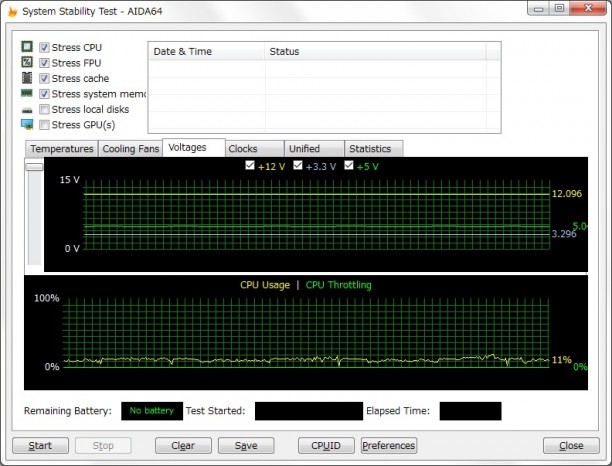Screen dimensions: 612x466
Task: Click the CPU Usage legend label
Action: coord(265,285)
